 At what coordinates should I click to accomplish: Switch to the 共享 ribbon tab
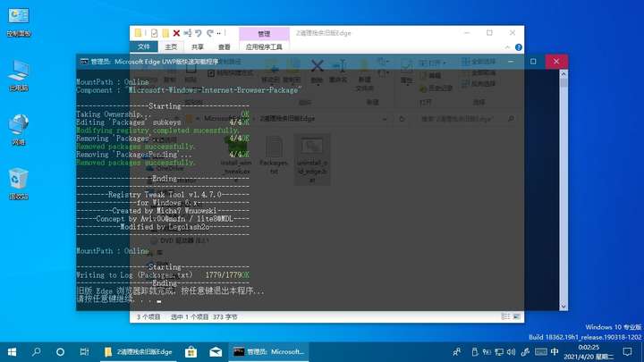coord(198,46)
